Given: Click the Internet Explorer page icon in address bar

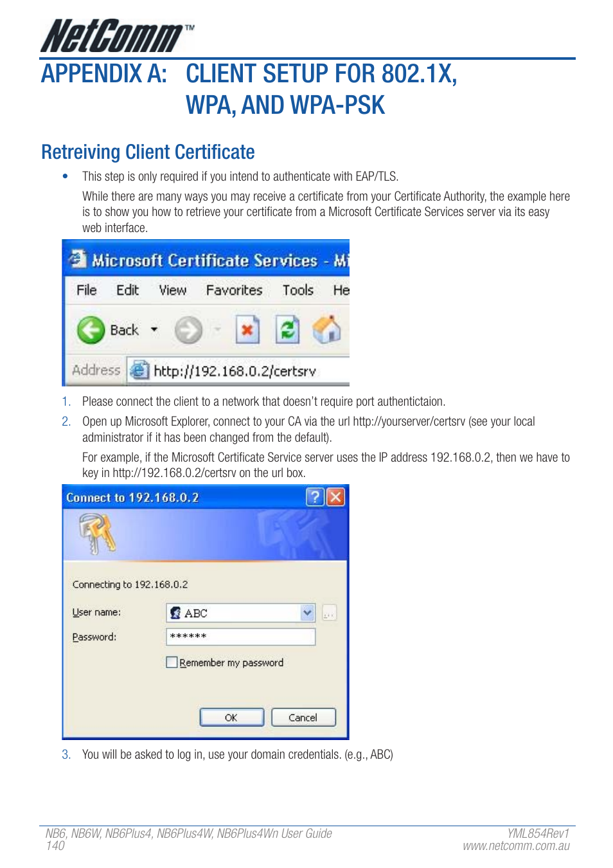Looking at the screenshot, I should 139,370.
